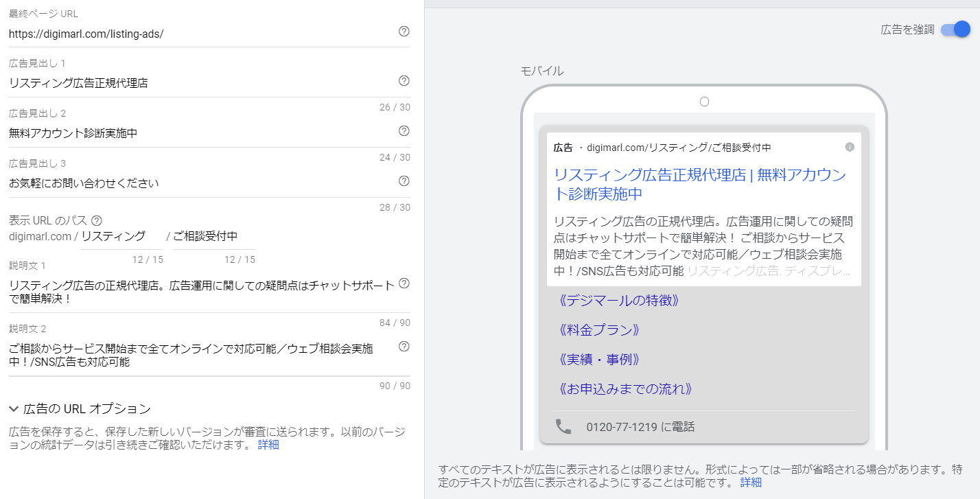Screen dimensions: 980x499
Task: Click phone icon in ad preview
Action: point(563,427)
